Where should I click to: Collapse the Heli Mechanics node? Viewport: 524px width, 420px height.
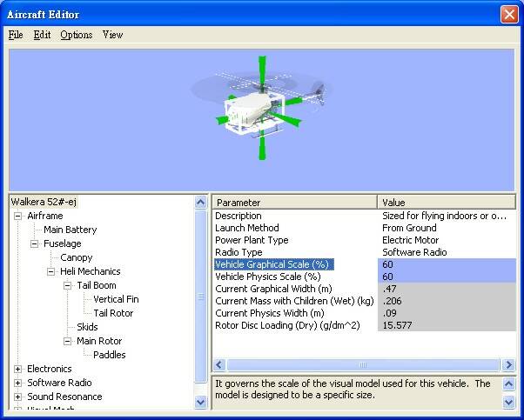[50, 271]
